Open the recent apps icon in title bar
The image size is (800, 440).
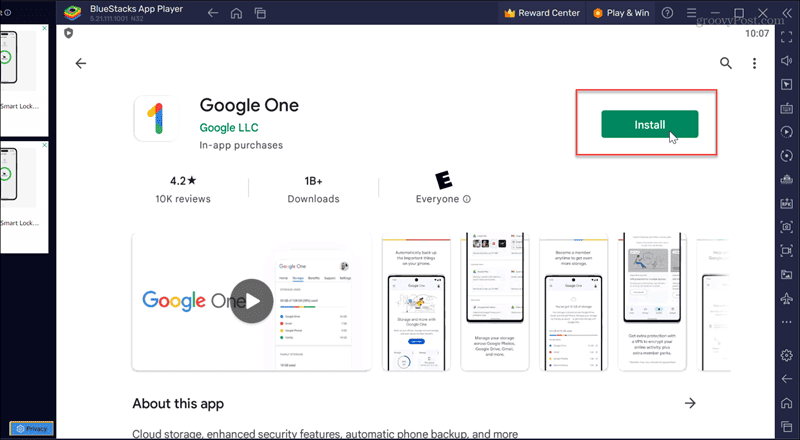[x=260, y=13]
